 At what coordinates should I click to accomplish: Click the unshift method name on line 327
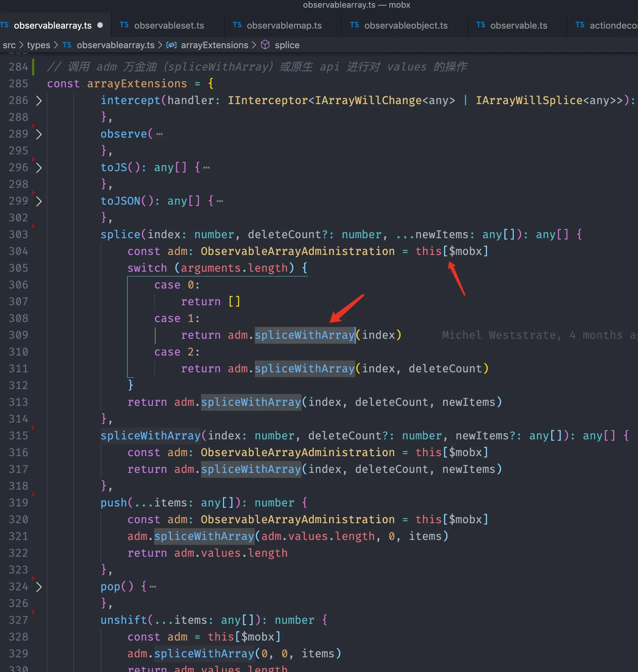(124, 620)
